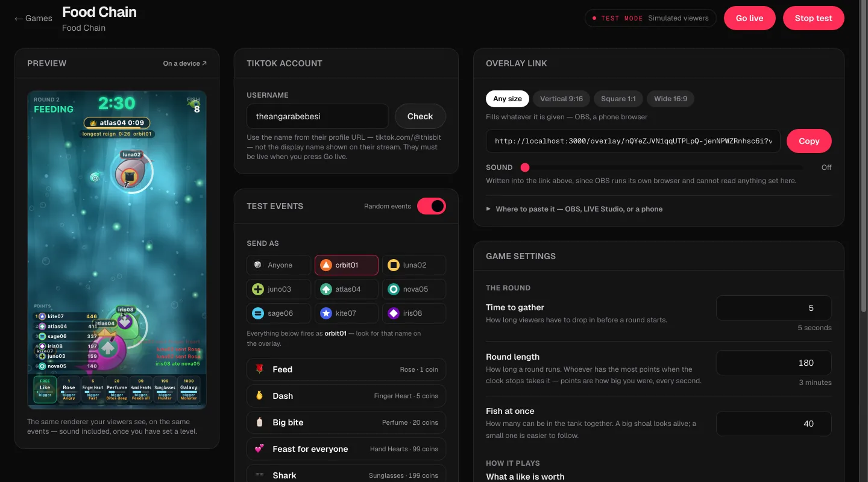Click the crown icon beside atlas04 timer
Image resolution: width=868 pixels, height=482 pixels.
(x=93, y=123)
